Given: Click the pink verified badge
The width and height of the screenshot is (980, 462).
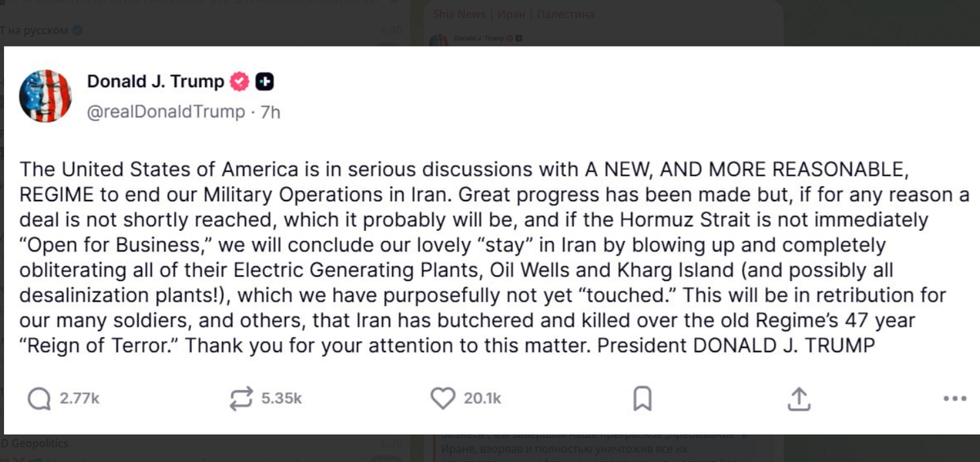Looking at the screenshot, I should tap(239, 82).
